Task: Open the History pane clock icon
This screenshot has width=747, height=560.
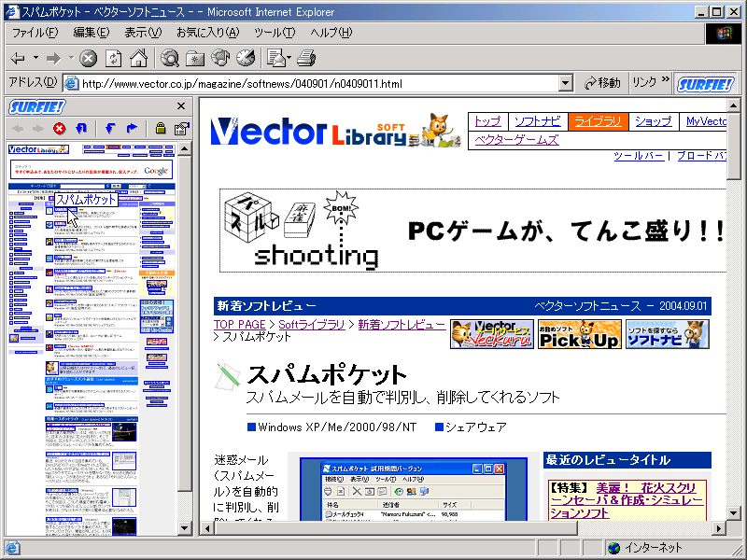Action: point(246,59)
